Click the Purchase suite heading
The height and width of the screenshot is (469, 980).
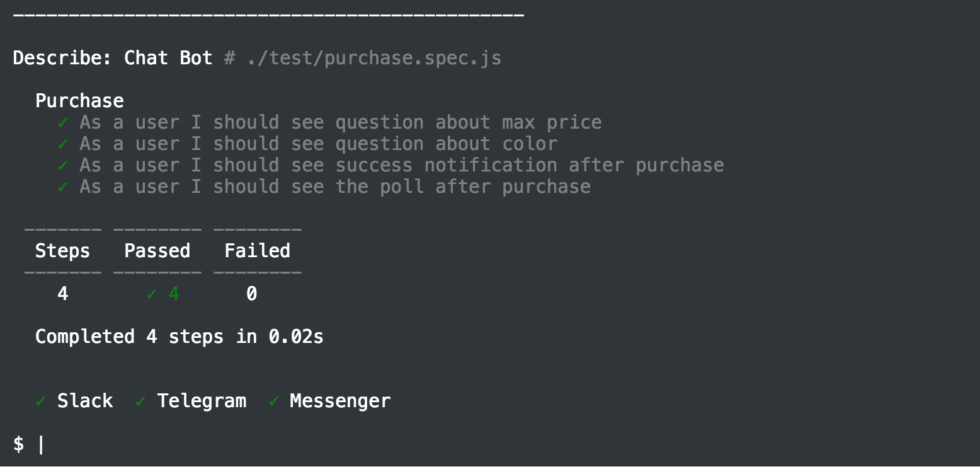tap(79, 101)
